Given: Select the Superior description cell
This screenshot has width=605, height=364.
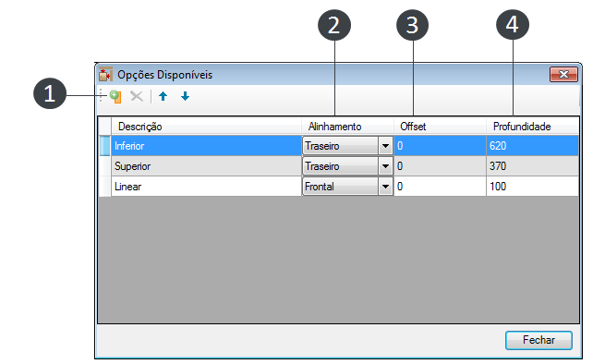Looking at the screenshot, I should coord(206,166).
